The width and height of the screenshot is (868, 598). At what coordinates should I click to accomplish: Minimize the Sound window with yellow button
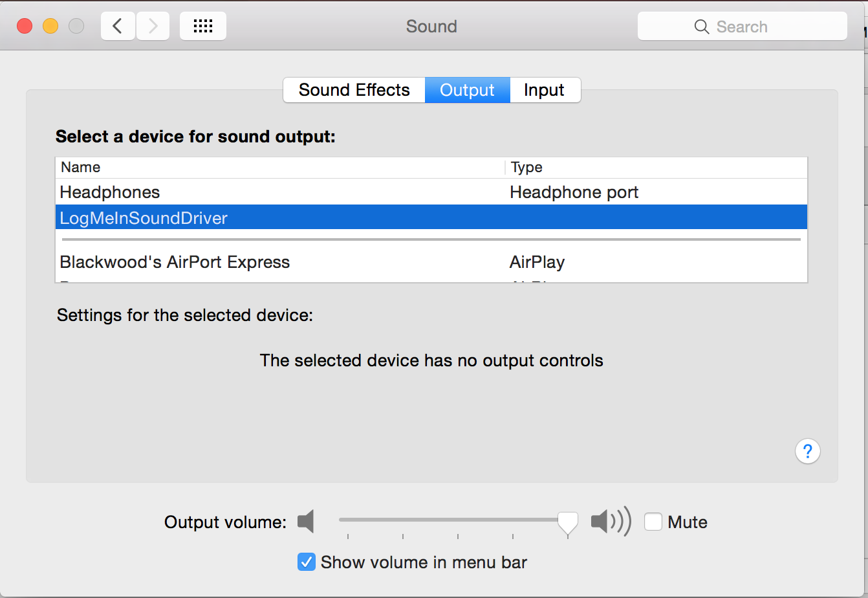tap(50, 27)
